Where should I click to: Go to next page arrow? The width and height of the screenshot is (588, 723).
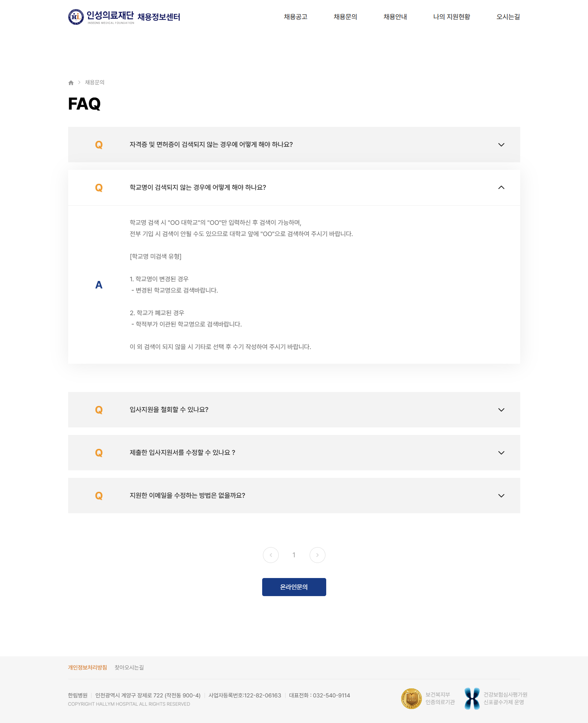tap(318, 555)
